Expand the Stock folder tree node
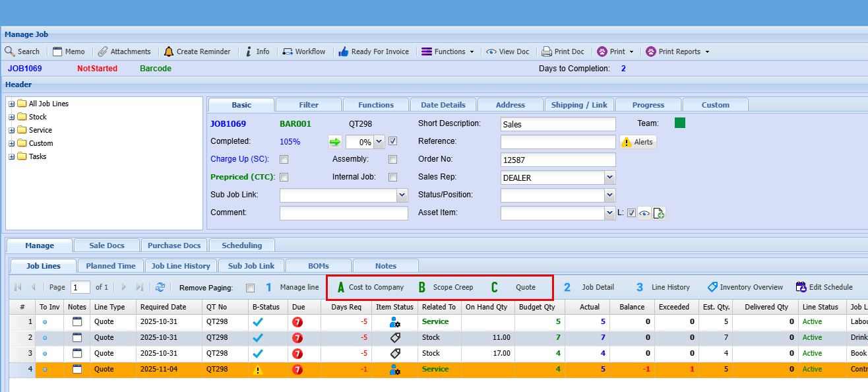 (12, 117)
